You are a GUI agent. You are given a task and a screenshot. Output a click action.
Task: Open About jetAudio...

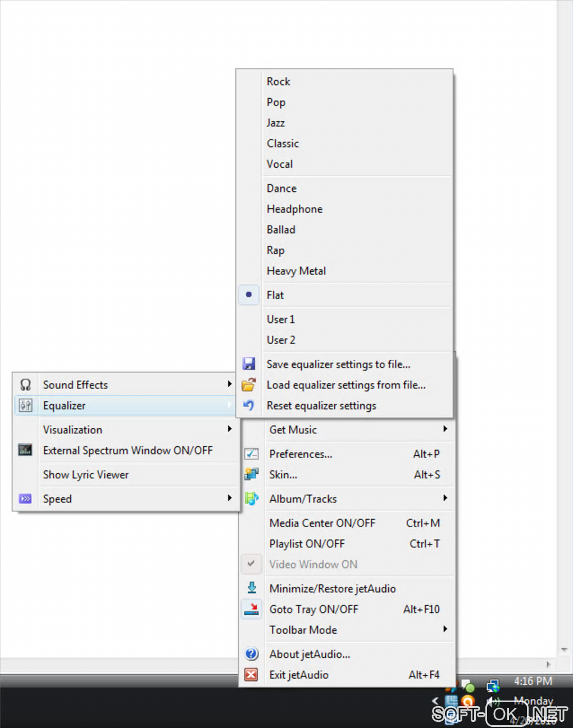pos(347,654)
